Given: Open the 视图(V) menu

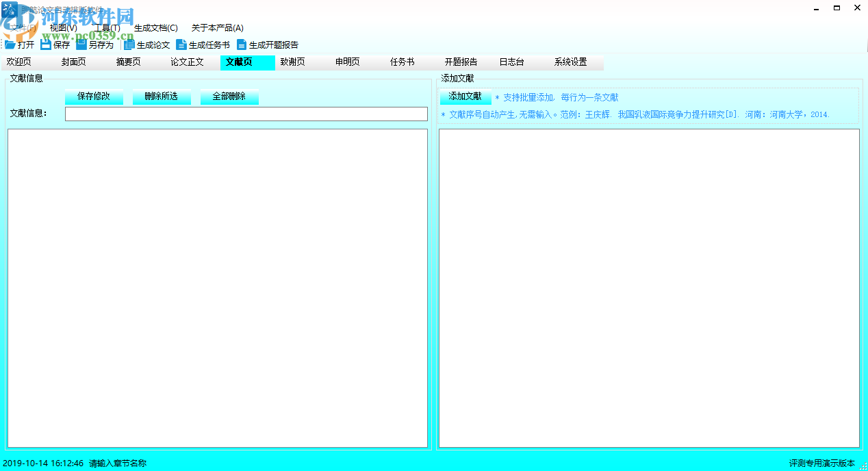Looking at the screenshot, I should coord(64,28).
